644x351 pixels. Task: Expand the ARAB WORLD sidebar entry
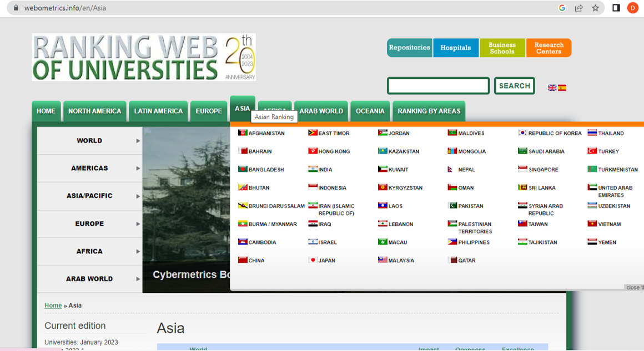click(90, 279)
